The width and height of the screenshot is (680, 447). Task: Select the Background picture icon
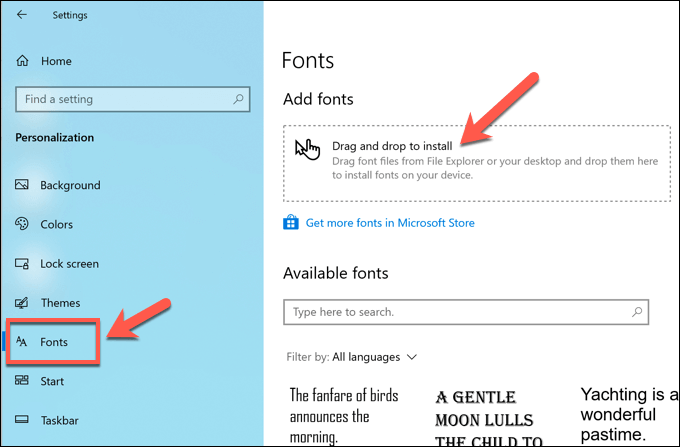click(22, 185)
